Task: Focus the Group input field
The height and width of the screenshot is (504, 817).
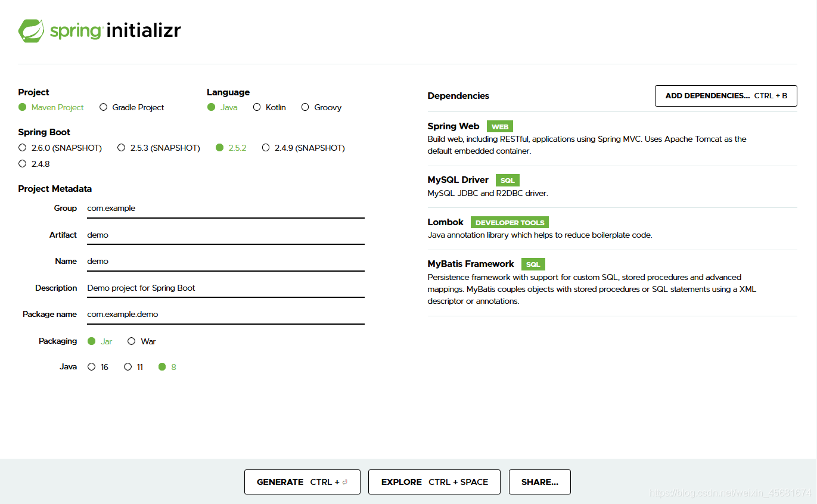Action: pos(225,209)
